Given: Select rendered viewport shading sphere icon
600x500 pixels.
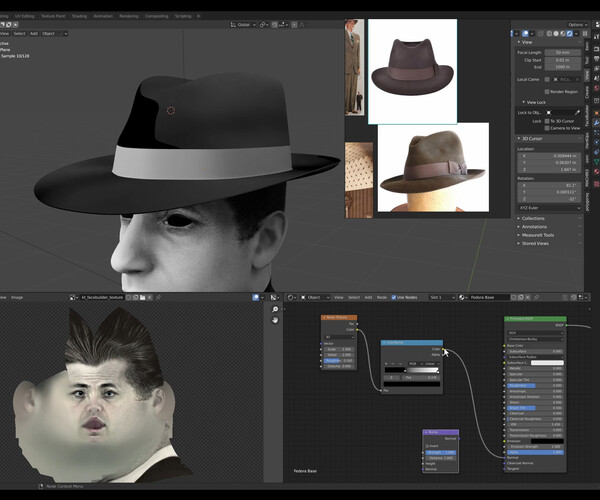Looking at the screenshot, I should coord(570,34).
